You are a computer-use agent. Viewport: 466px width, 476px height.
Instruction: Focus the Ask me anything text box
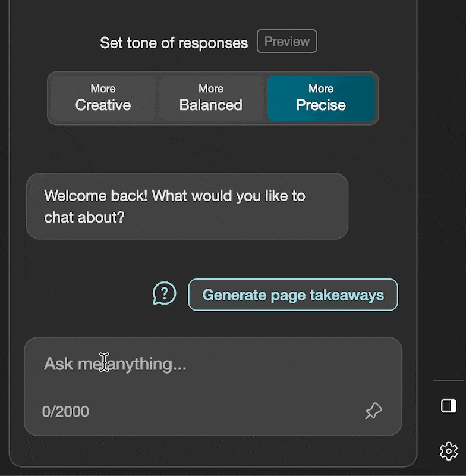pos(213,375)
